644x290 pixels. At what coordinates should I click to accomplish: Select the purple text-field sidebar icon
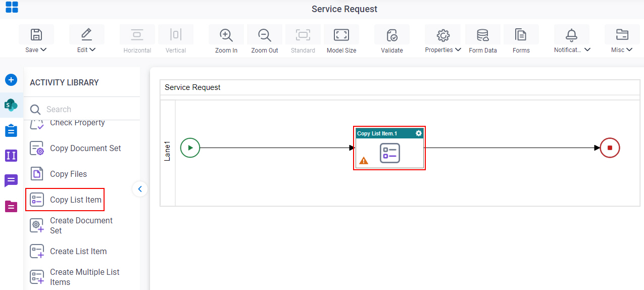pyautogui.click(x=11, y=156)
